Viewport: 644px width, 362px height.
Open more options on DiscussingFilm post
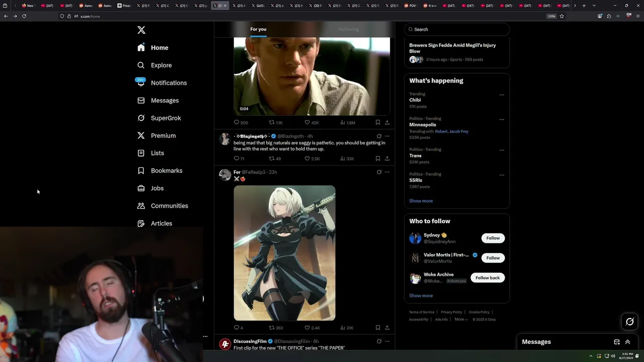(387, 341)
